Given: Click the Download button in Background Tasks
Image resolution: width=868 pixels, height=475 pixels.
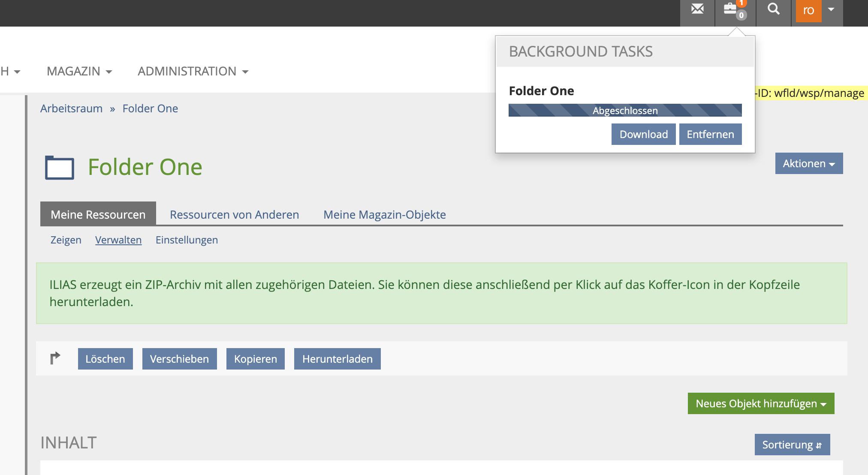Looking at the screenshot, I should tap(643, 134).
